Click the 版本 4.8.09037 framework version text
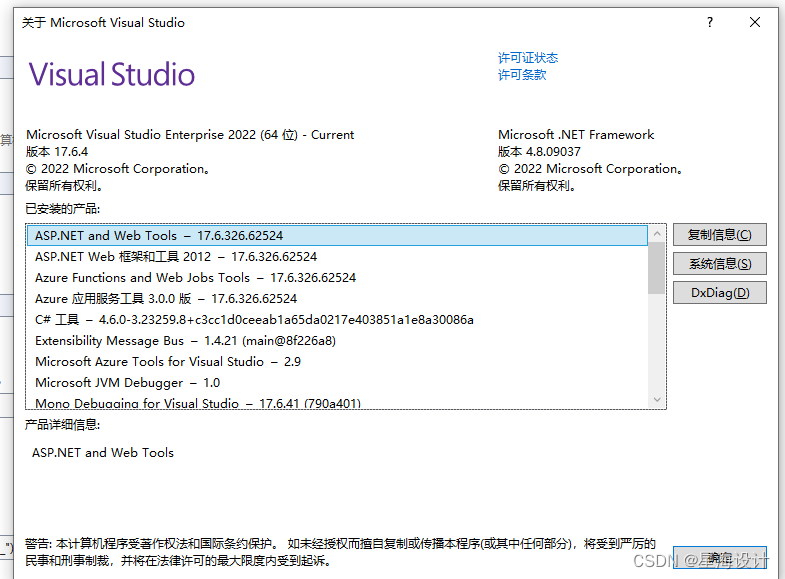This screenshot has width=785, height=579. (539, 152)
